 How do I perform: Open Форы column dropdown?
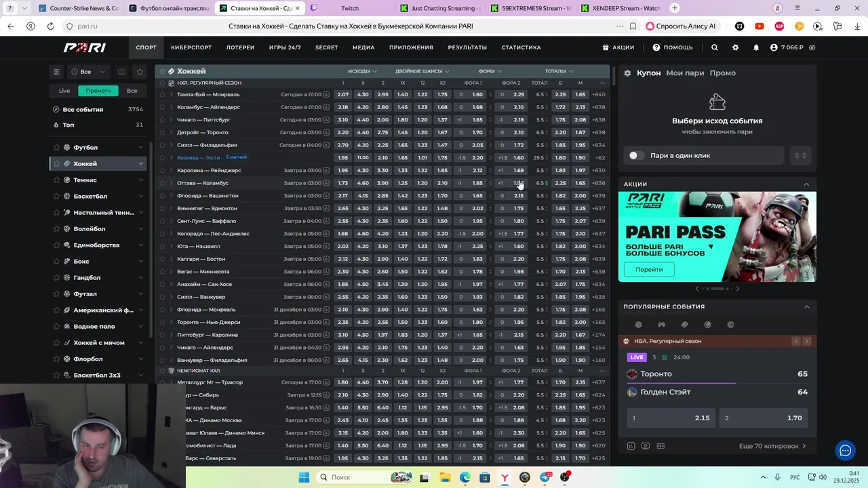click(x=490, y=71)
